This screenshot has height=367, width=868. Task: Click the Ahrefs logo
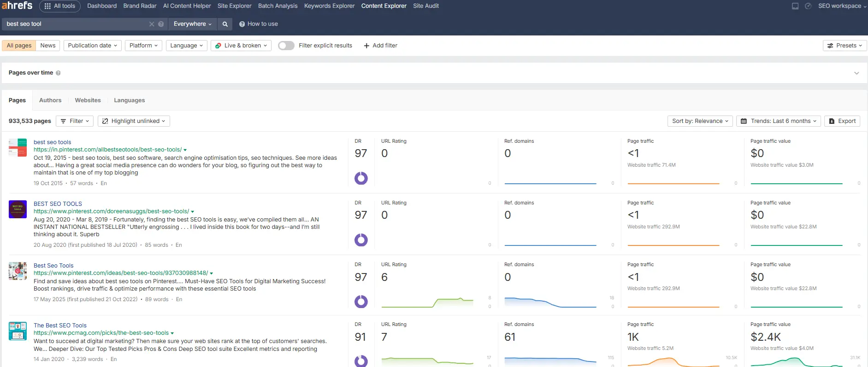(x=17, y=6)
